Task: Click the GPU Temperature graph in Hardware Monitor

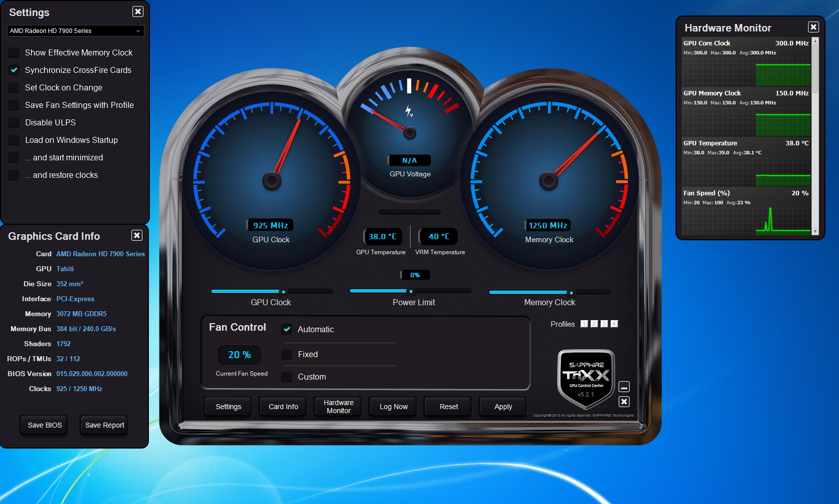Action: pyautogui.click(x=747, y=172)
